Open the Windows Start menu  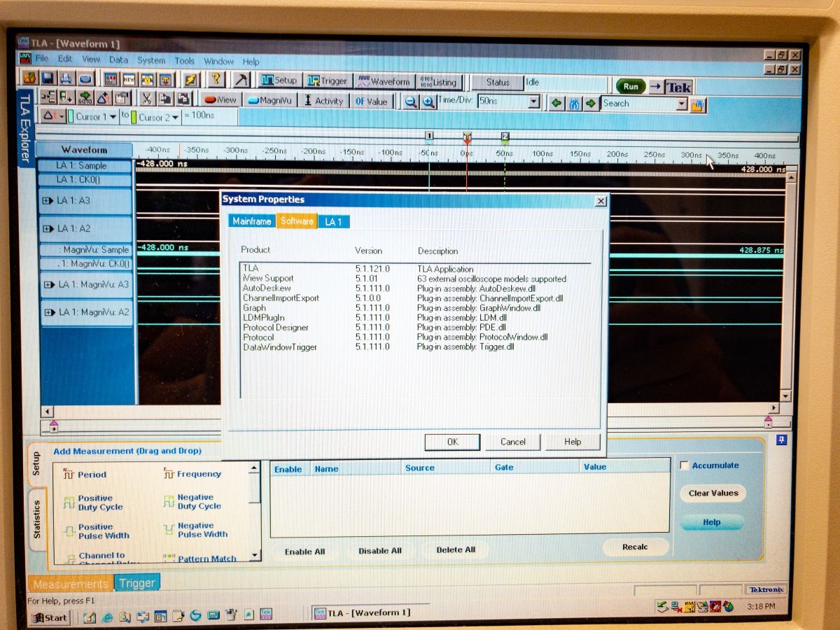tap(49, 617)
